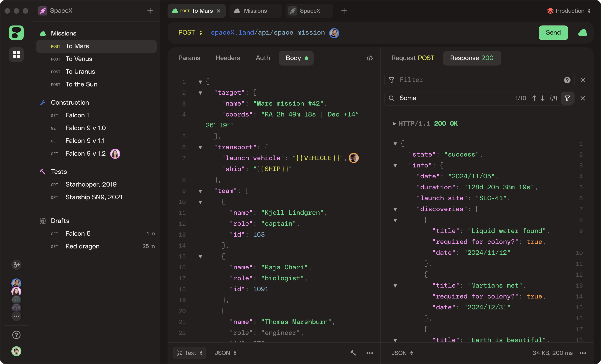601x364 pixels.
Task: Expand the HTTP/1.1 200 OK headers
Action: click(394, 124)
